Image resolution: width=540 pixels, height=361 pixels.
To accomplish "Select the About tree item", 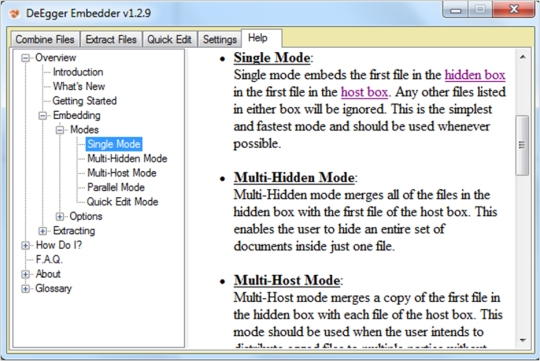I will [x=48, y=274].
